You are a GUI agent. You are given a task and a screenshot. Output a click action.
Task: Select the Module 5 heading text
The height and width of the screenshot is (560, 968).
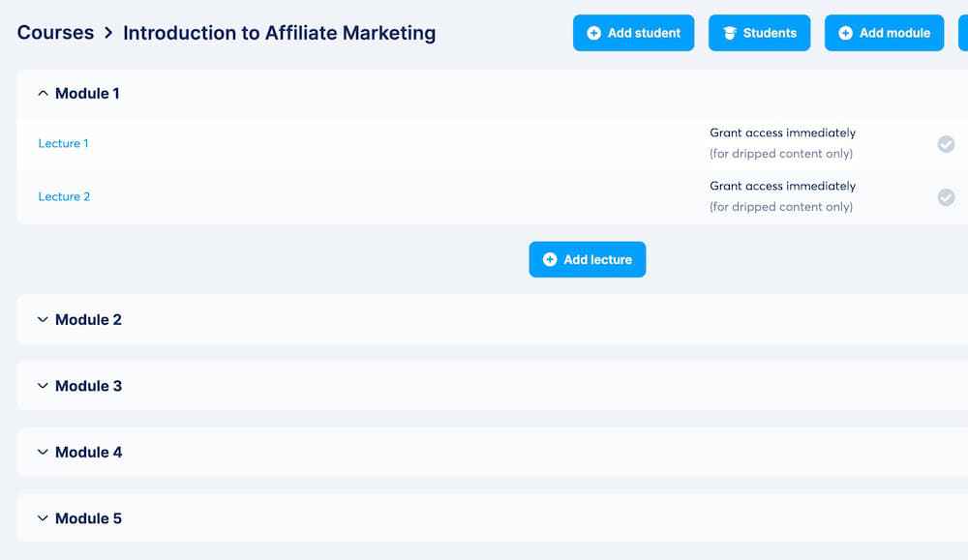(88, 518)
